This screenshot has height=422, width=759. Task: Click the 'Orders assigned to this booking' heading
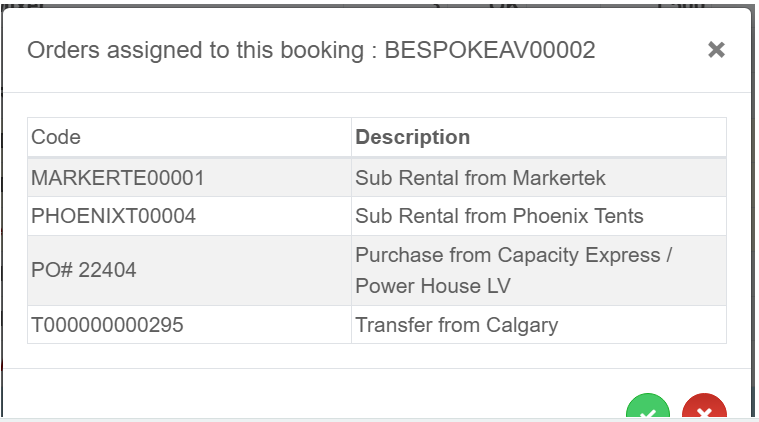[195, 50]
